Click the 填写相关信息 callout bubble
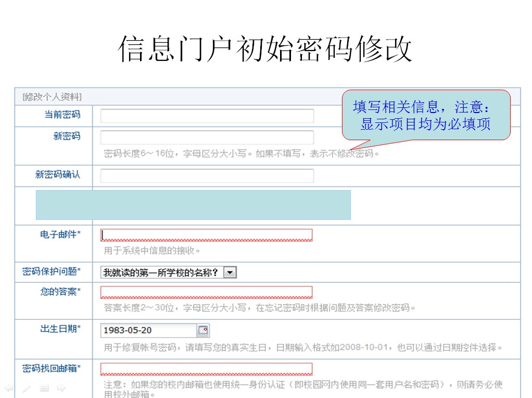The height and width of the screenshot is (398, 532). [x=426, y=116]
